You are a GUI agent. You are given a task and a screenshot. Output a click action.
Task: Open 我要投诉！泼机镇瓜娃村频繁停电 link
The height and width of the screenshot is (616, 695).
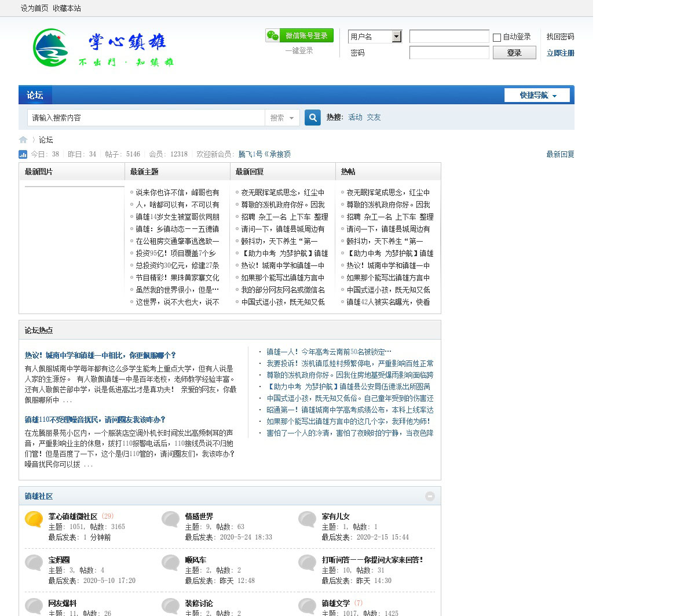(x=350, y=363)
